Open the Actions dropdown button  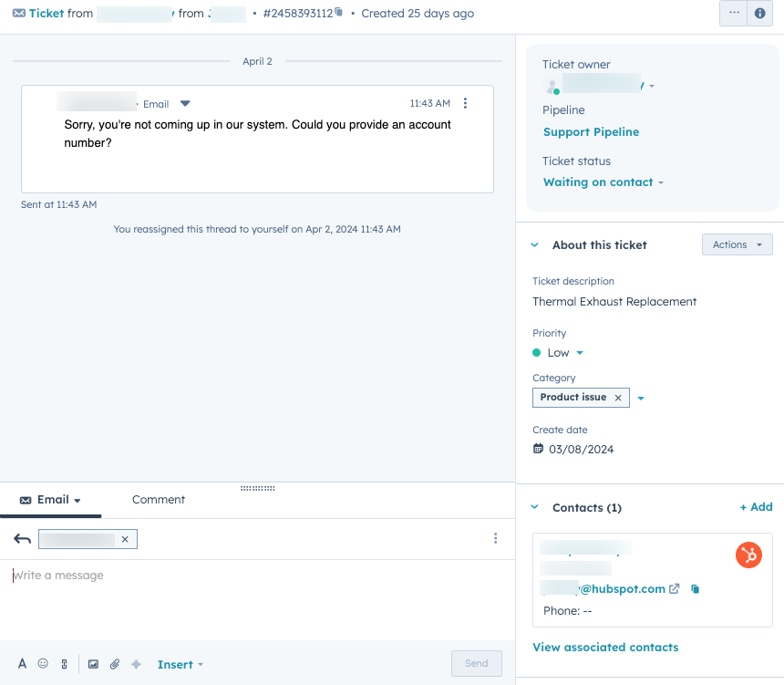click(x=737, y=244)
